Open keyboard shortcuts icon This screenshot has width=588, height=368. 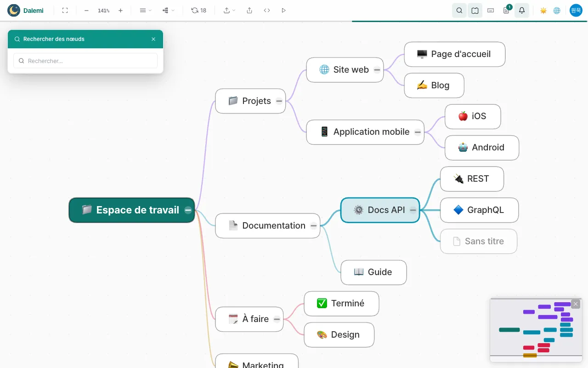tap(491, 10)
